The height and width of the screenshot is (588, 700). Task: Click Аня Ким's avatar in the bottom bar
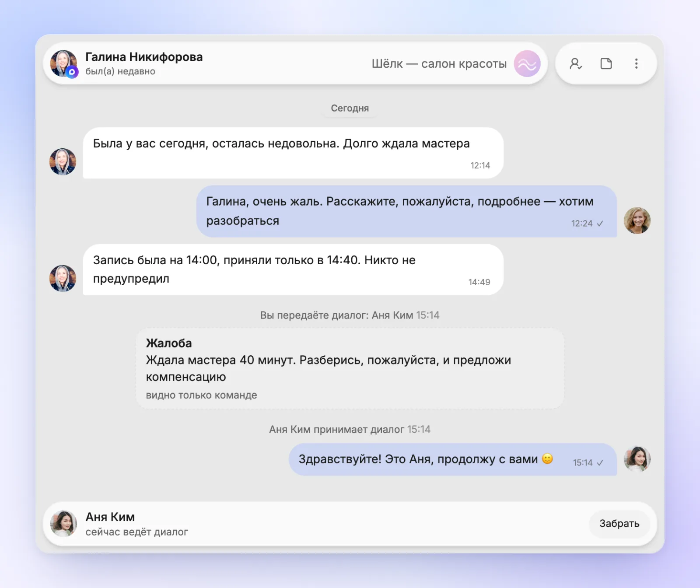[x=63, y=524]
